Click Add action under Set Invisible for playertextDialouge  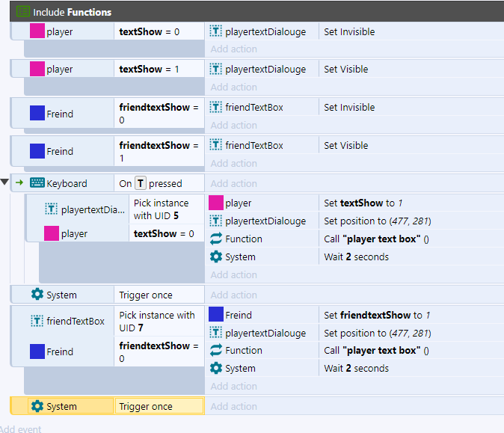(x=233, y=49)
